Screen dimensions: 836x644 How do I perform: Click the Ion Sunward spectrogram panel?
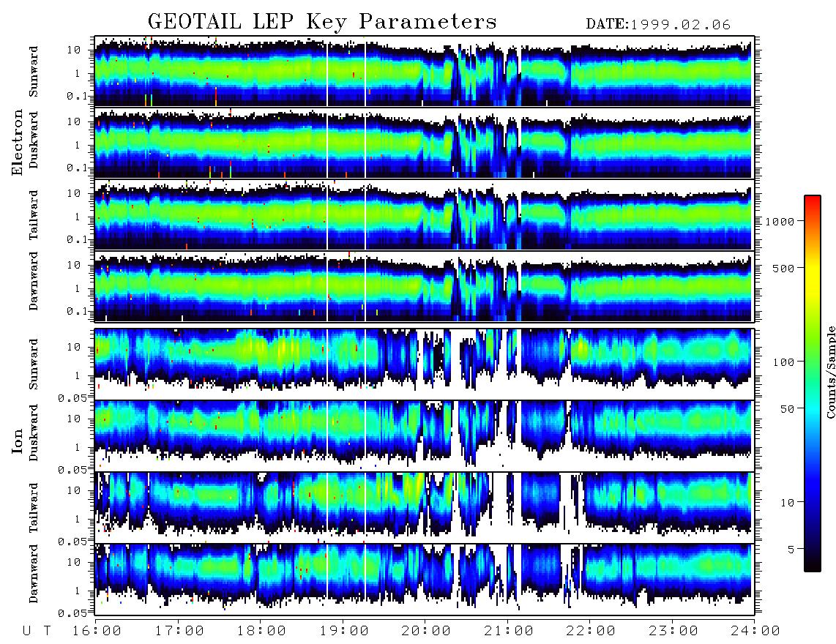[x=425, y=364]
